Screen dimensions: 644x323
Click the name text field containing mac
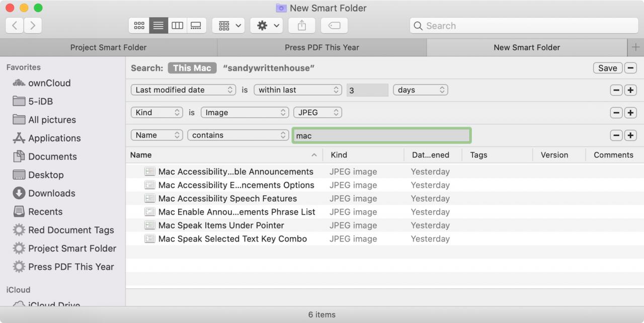pyautogui.click(x=381, y=135)
